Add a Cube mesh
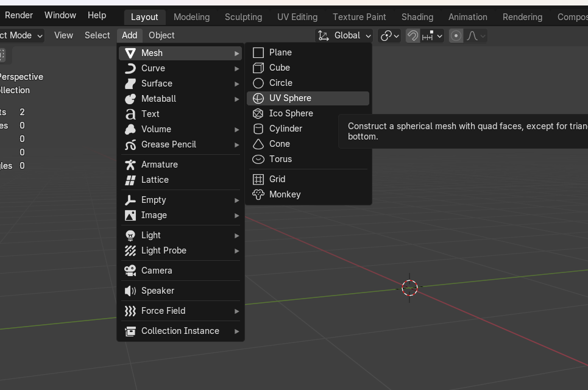This screenshot has height=390, width=588. (308, 68)
